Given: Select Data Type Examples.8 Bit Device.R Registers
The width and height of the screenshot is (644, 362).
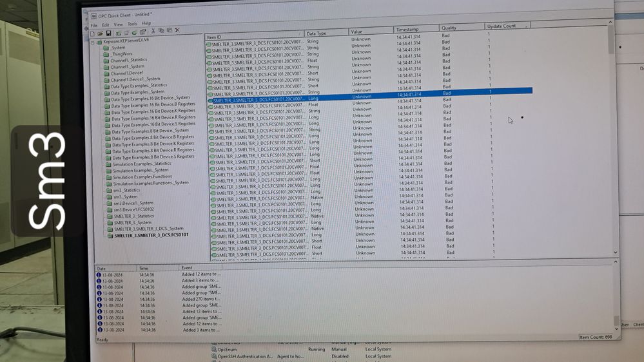Looking at the screenshot, I should point(153,151).
